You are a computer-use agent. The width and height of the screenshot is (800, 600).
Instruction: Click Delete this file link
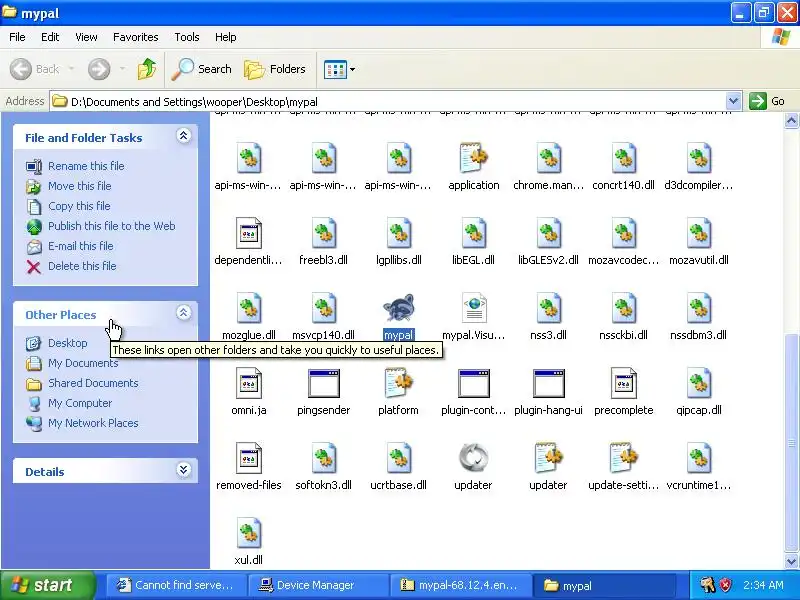point(82,266)
